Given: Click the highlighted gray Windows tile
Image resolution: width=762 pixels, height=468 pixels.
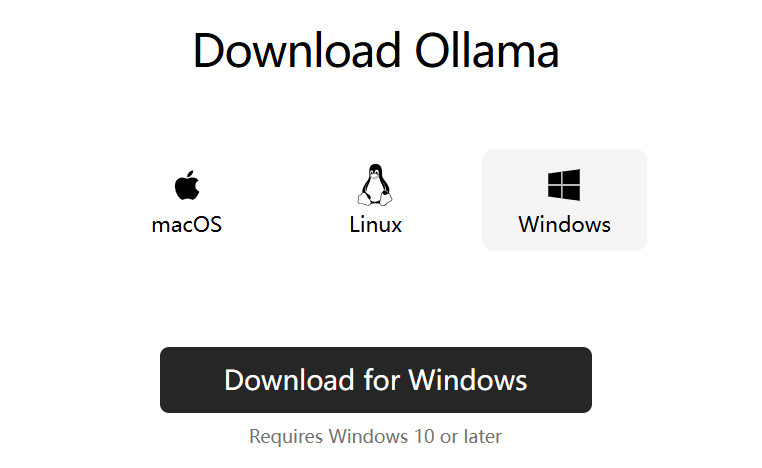Looking at the screenshot, I should coord(564,200).
